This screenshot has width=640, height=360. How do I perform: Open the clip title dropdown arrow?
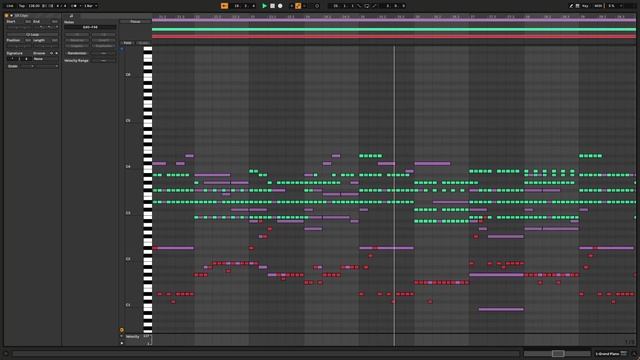pyautogui.click(x=11, y=16)
